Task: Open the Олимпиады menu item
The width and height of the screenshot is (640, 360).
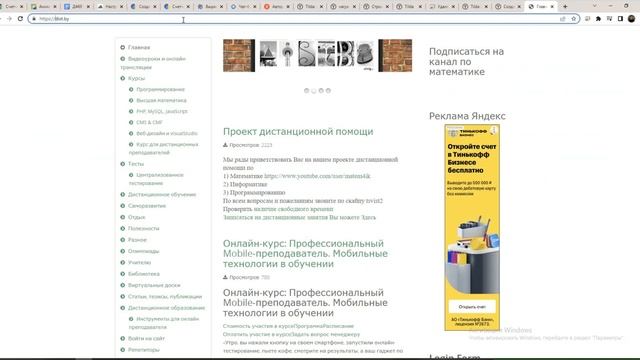Action: 143,251
